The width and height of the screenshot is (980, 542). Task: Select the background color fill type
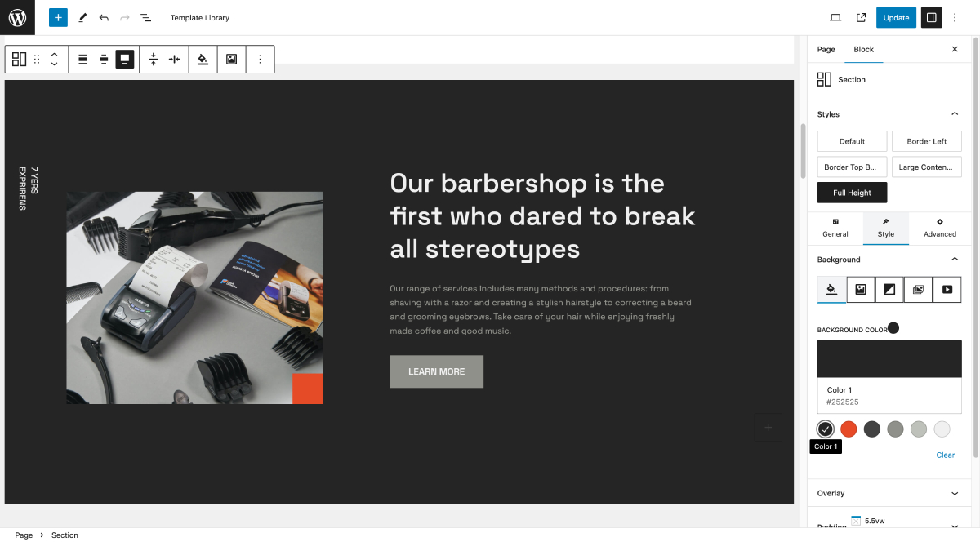click(831, 289)
